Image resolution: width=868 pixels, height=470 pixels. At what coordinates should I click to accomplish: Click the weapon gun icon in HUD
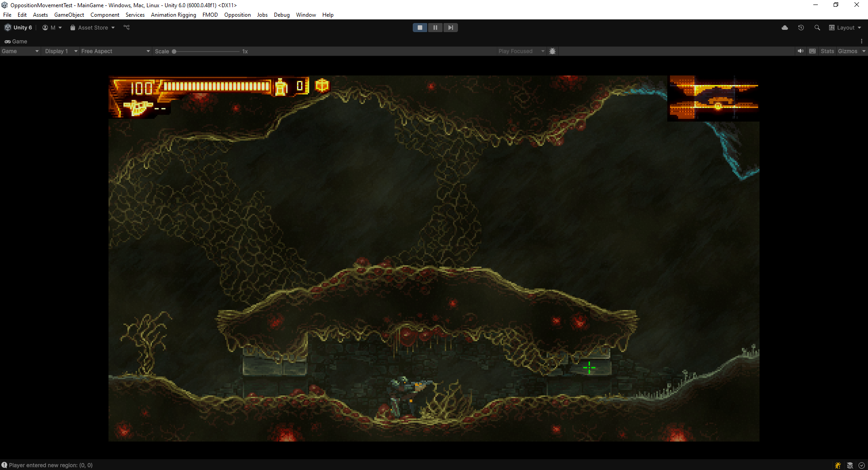click(137, 108)
